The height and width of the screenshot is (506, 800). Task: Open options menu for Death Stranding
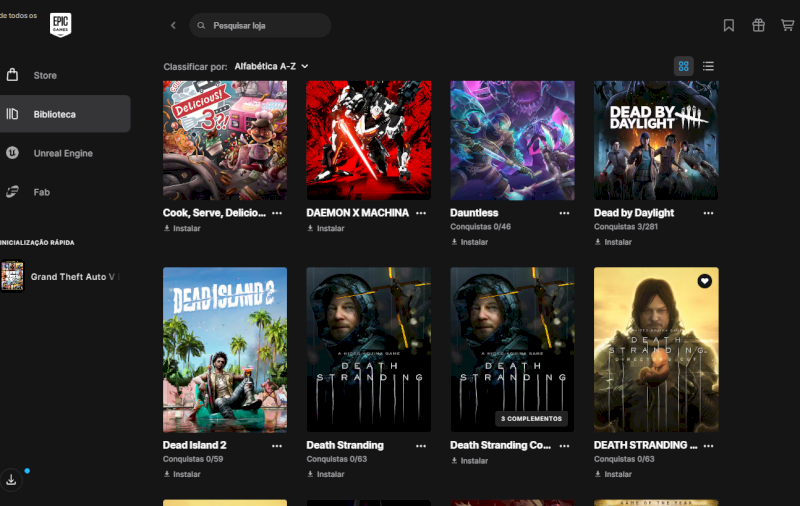coord(421,446)
